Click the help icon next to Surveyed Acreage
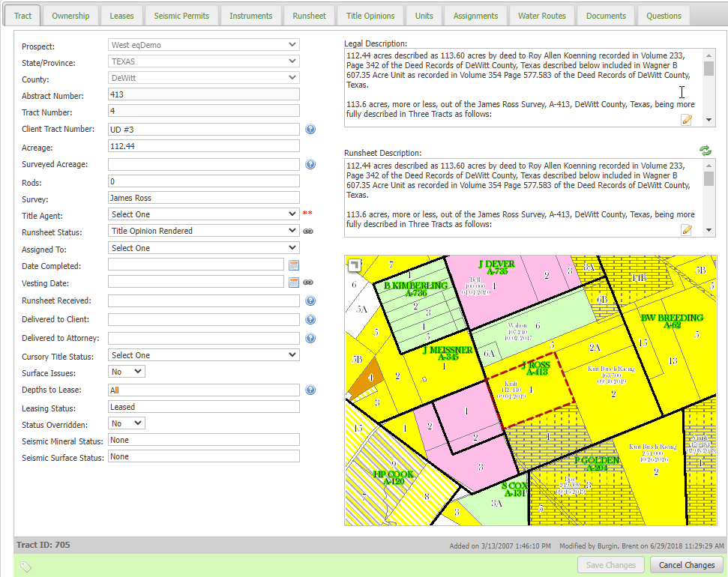Viewport: 728px width, 577px height. [x=310, y=165]
